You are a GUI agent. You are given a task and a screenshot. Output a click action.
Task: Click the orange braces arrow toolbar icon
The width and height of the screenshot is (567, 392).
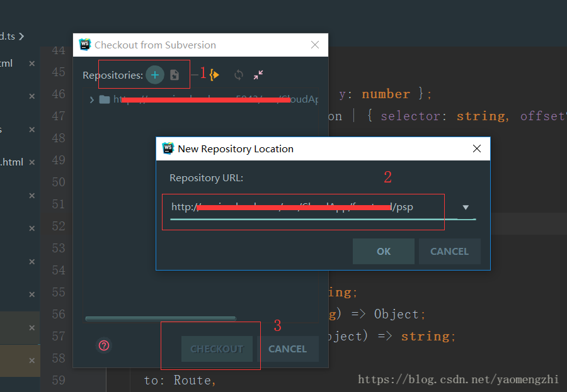point(214,75)
